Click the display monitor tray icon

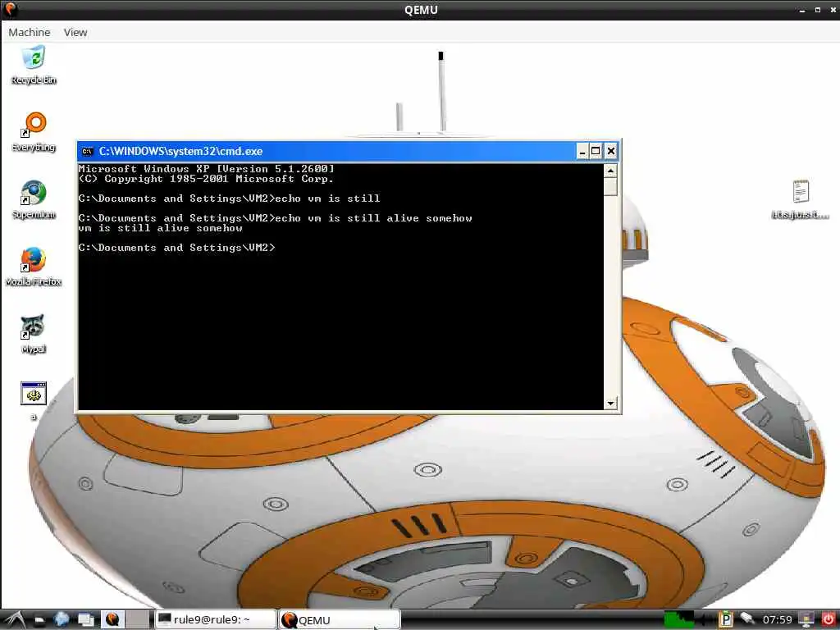point(806,620)
